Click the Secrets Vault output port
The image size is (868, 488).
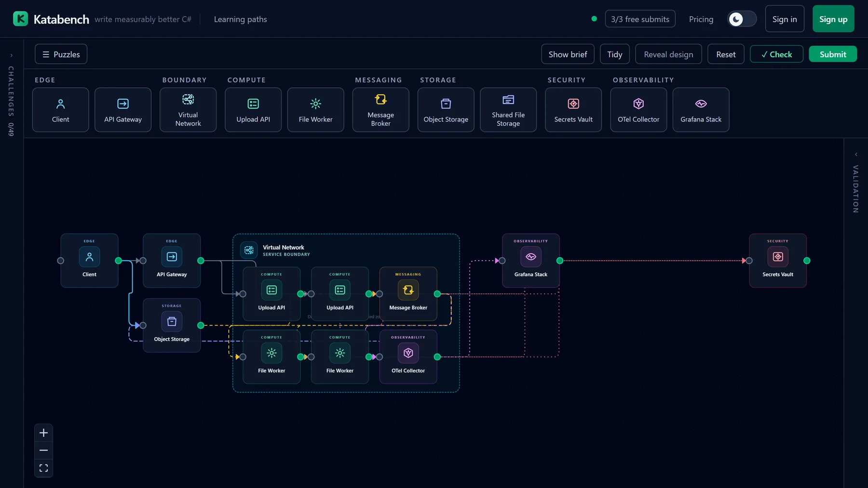(807, 261)
